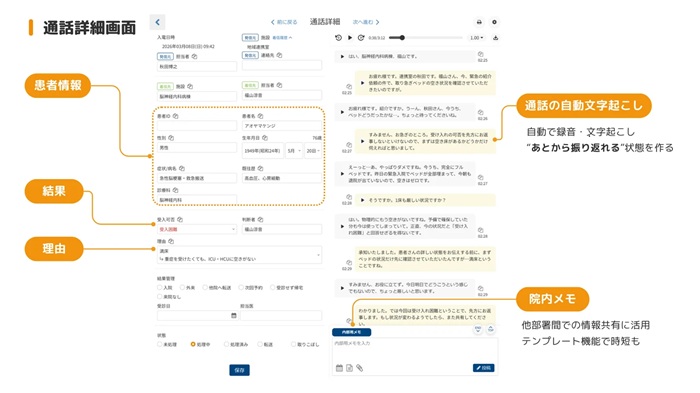This screenshot has width=700, height=393.
Task: Select the 処理中 status radio
Action: point(193,344)
